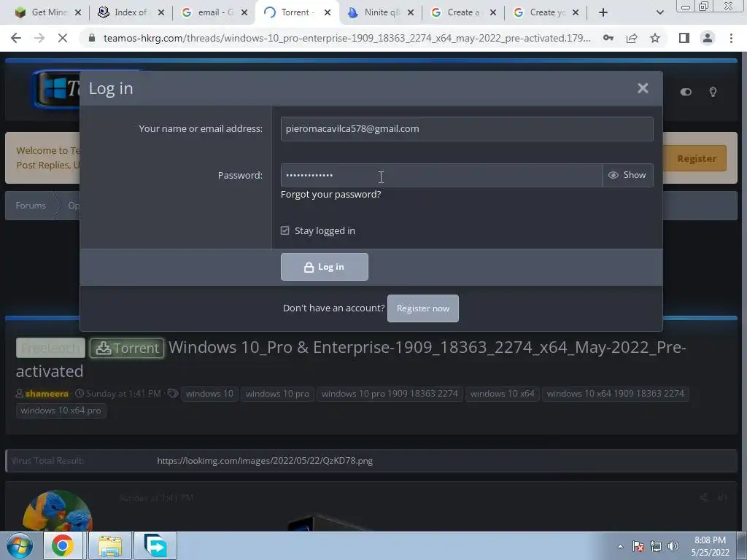The width and height of the screenshot is (747, 560).
Task: Click the lightbulb icon in header
Action: point(713,92)
